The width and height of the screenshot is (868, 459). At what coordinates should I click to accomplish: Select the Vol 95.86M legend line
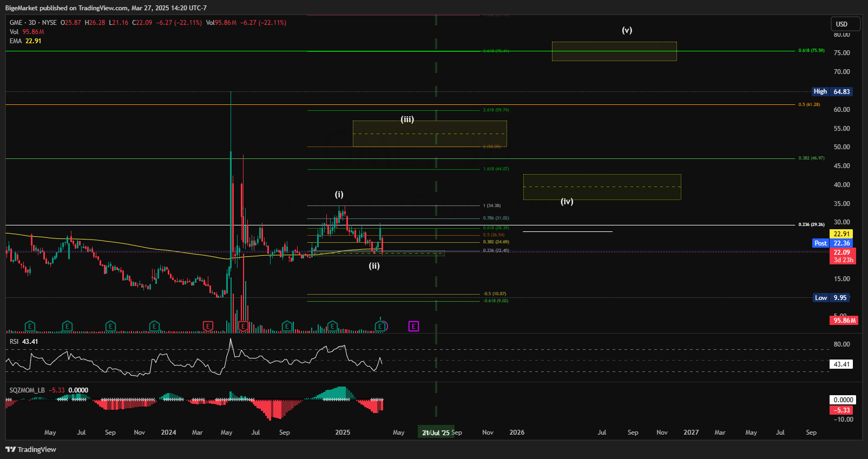[27, 32]
